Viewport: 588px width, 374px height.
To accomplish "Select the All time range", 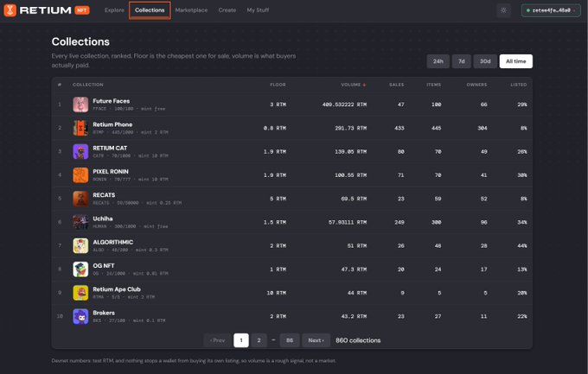I will click(x=516, y=61).
